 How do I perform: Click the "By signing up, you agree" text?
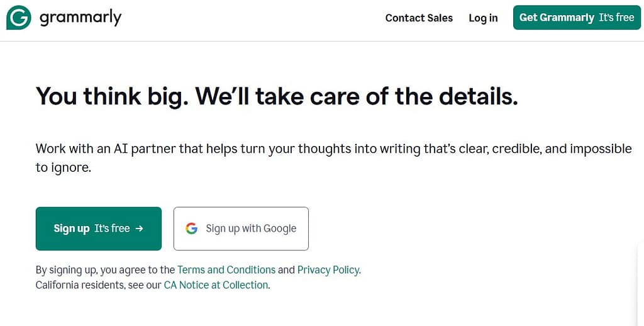coord(105,270)
